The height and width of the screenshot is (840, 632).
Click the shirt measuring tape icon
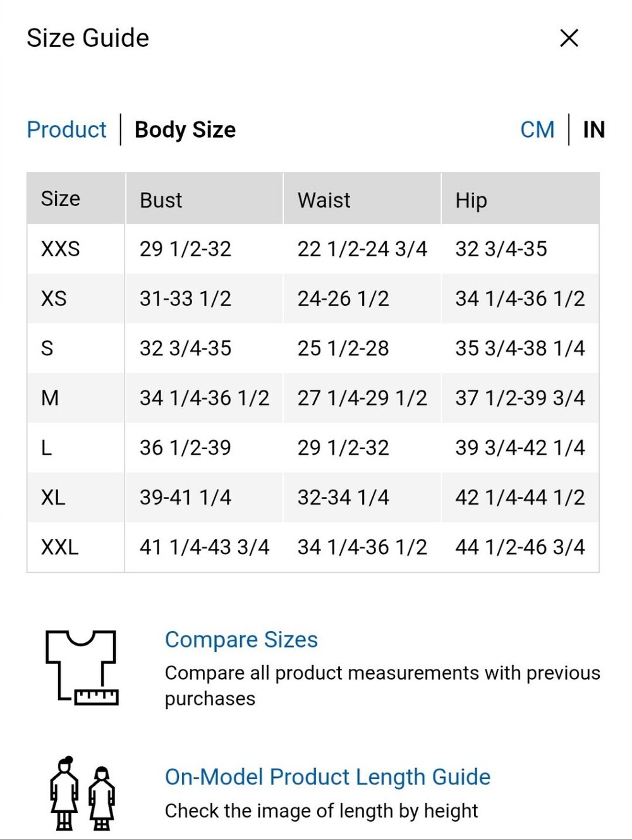click(82, 668)
